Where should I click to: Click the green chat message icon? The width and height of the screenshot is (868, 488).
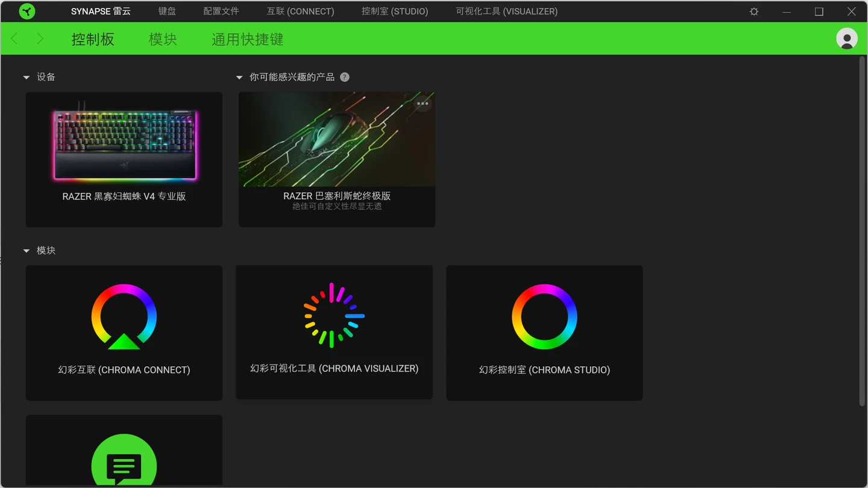124,461
